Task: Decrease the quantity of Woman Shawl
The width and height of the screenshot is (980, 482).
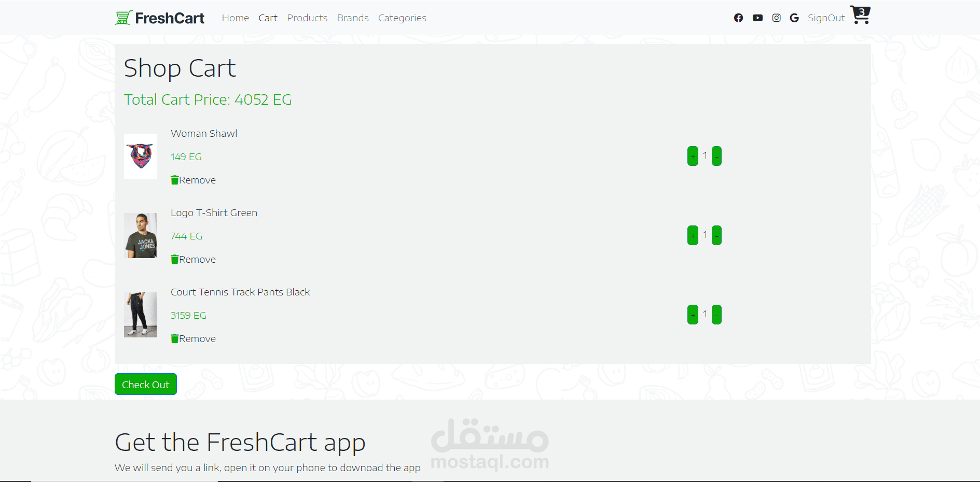Action: pyautogui.click(x=716, y=156)
